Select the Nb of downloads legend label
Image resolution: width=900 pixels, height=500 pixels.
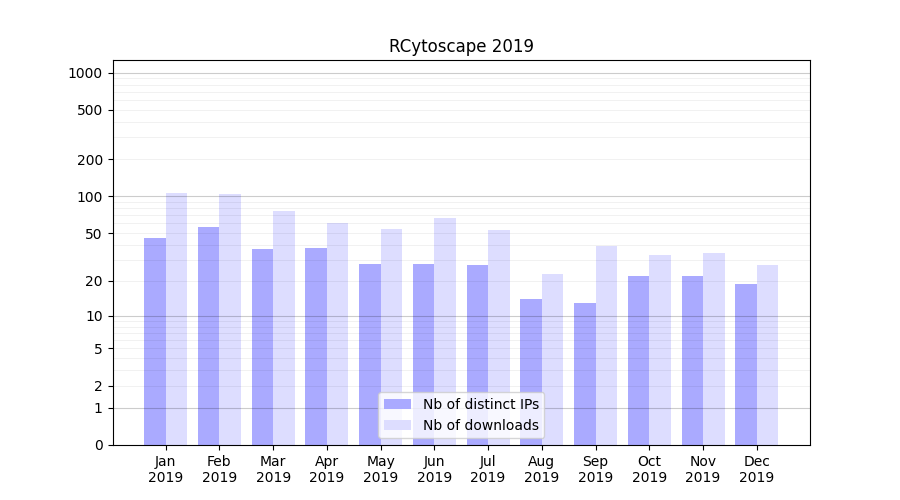coord(480,425)
